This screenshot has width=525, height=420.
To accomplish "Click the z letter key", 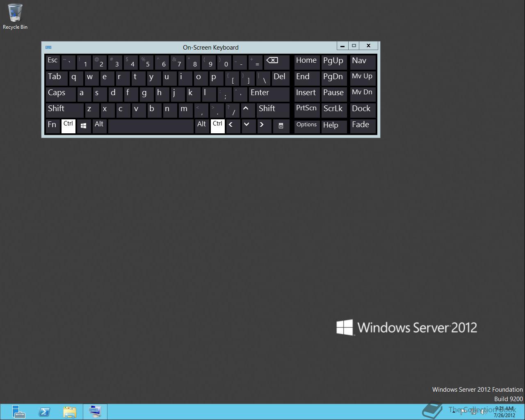I will click(92, 110).
